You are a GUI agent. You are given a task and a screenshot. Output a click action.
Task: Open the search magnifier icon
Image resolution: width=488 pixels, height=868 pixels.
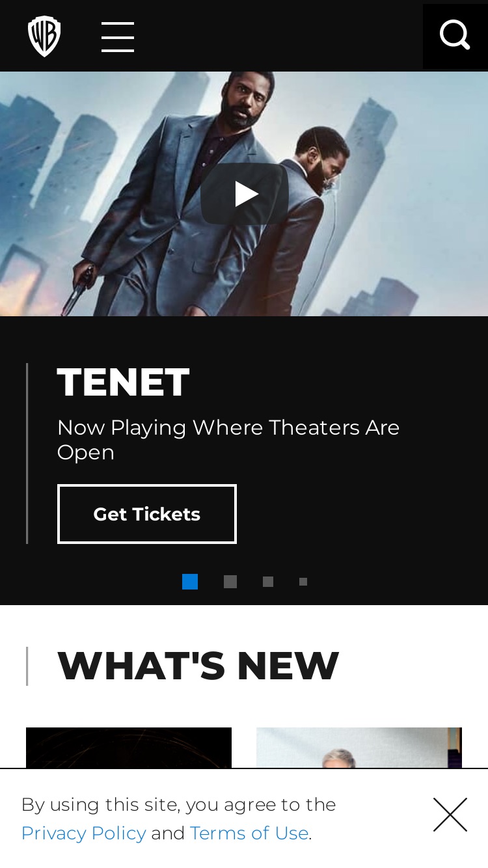[x=455, y=35]
